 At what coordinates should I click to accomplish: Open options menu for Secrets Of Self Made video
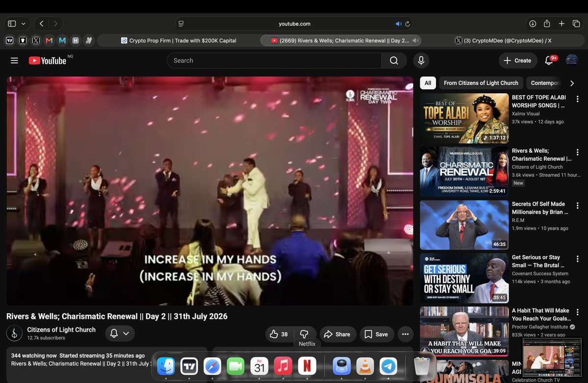(578, 206)
